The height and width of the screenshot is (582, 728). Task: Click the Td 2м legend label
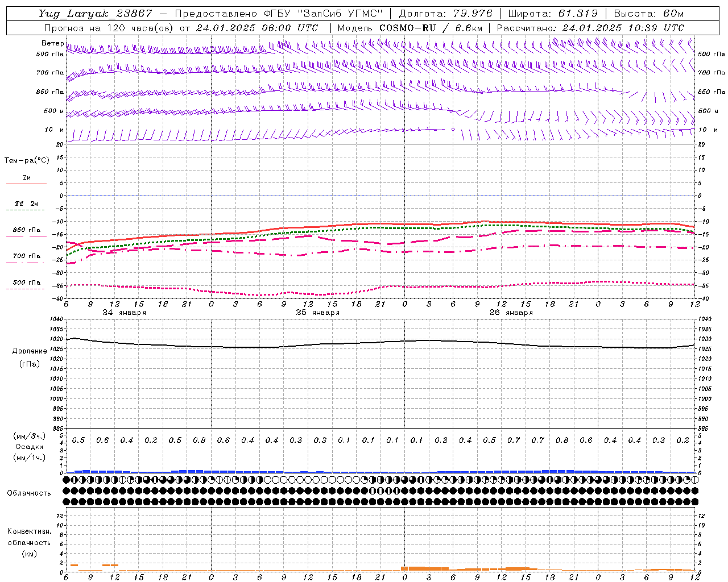pos(26,203)
